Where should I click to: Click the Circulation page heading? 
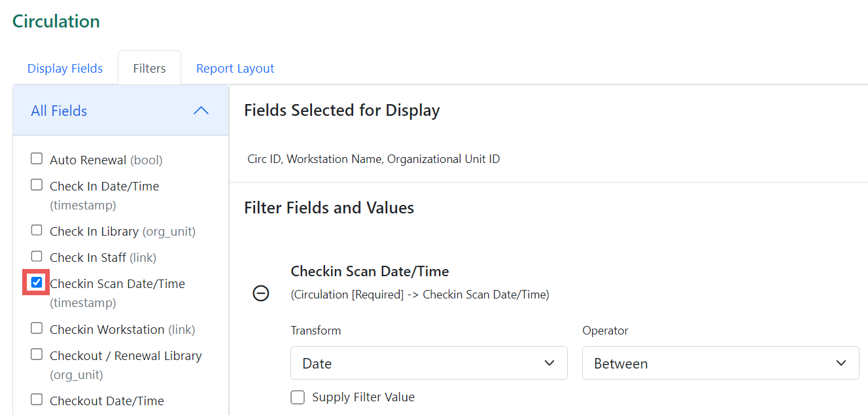(x=56, y=21)
